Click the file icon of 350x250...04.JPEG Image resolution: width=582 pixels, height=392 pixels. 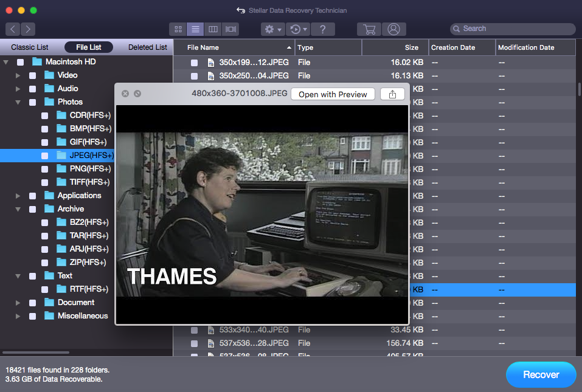pyautogui.click(x=211, y=75)
